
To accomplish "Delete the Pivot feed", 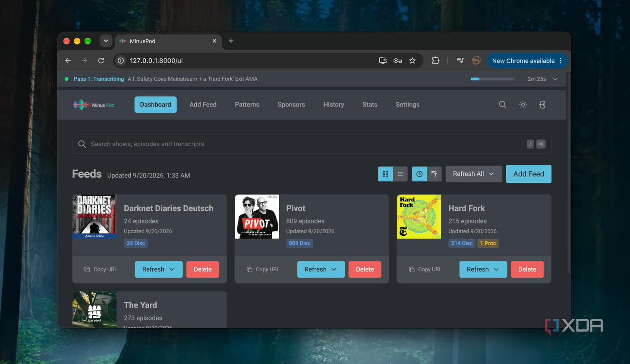I will [365, 270].
